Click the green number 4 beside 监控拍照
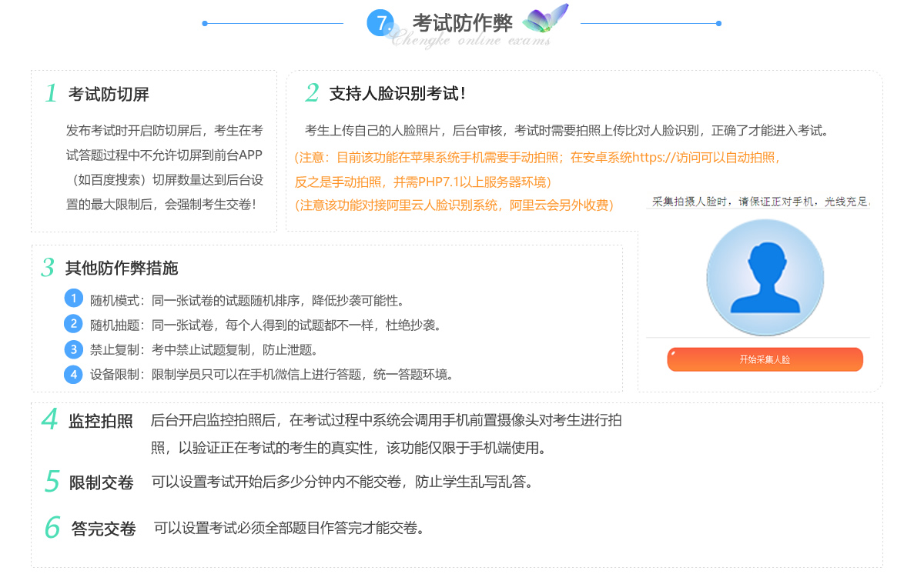The image size is (924, 574). click(50, 420)
